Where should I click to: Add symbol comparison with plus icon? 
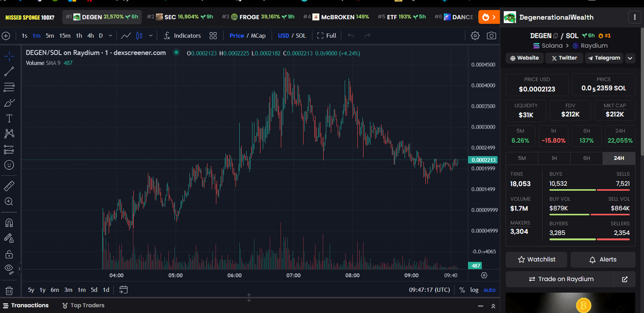6,36
